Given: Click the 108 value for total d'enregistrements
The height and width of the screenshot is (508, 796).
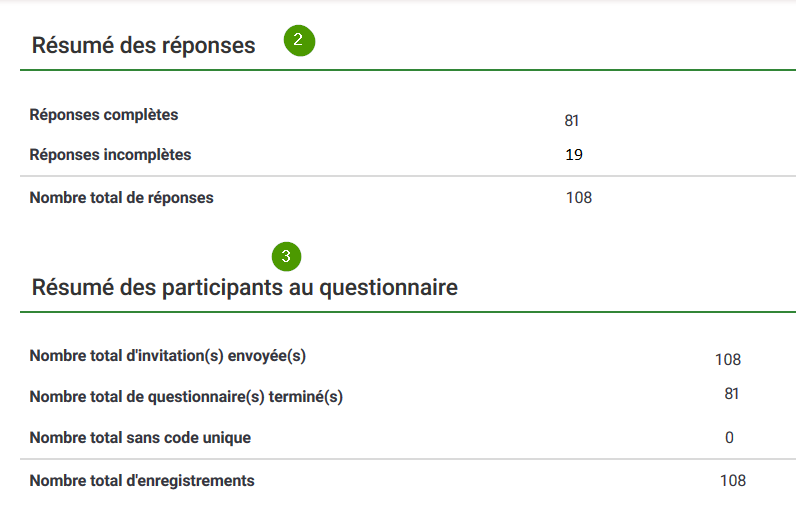Looking at the screenshot, I should click(x=733, y=481).
